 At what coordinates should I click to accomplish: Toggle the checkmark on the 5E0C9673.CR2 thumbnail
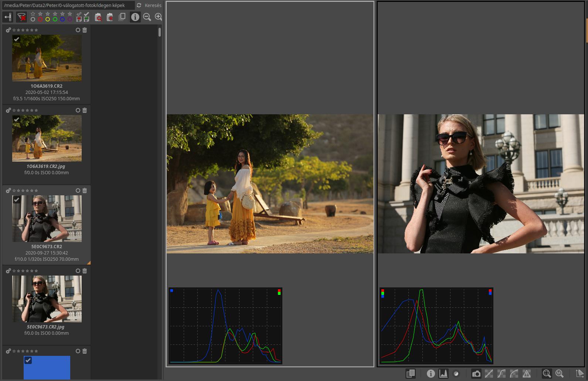point(17,200)
